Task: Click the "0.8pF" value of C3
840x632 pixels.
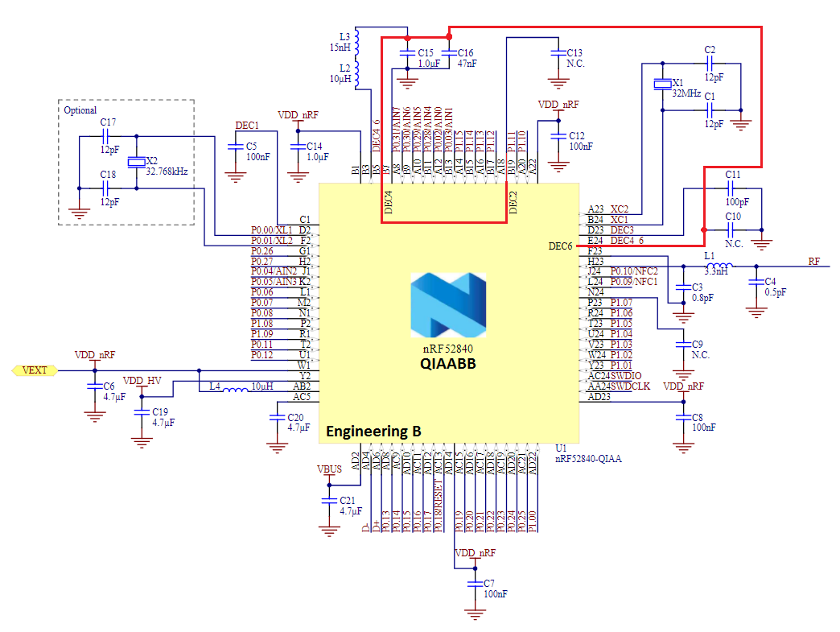Action: pos(702,298)
